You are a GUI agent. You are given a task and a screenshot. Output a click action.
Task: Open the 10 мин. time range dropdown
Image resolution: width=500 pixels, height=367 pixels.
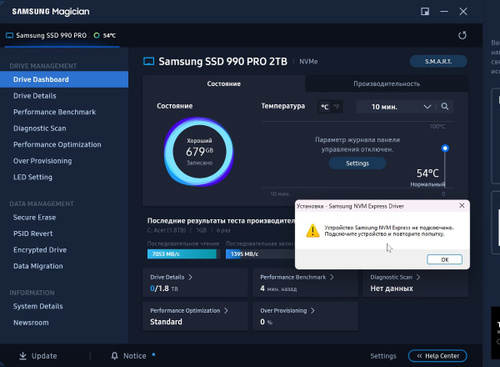click(x=397, y=107)
